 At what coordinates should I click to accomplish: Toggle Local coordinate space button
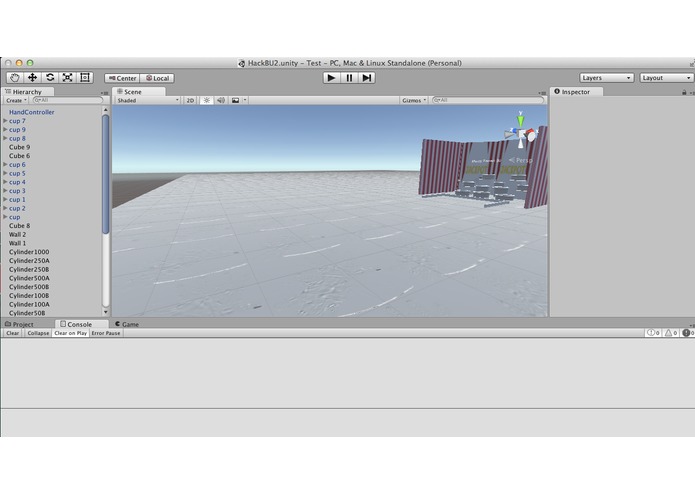pos(157,78)
